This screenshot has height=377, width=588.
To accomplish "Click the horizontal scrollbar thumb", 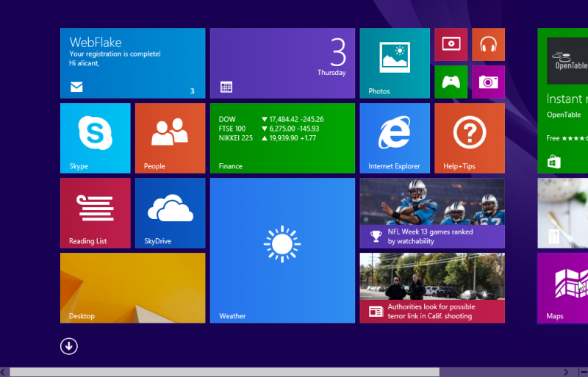I will click(224, 372).
